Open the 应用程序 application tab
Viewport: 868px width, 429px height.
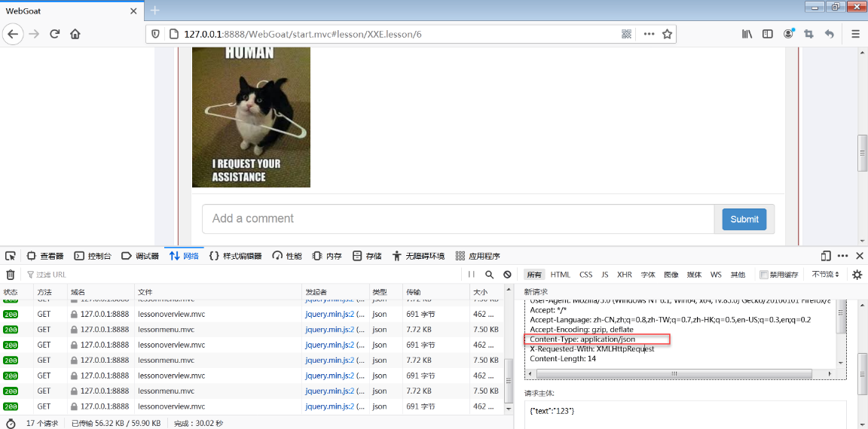[x=477, y=256]
